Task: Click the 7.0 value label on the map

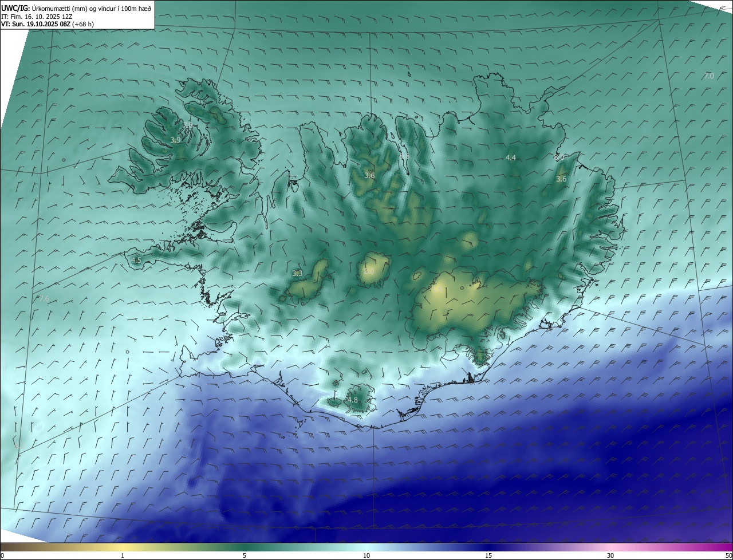Action: (709, 76)
